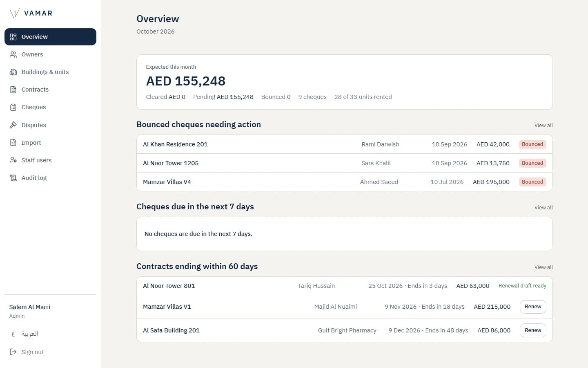Sign out of the account
588x368 pixels.
(50, 352)
